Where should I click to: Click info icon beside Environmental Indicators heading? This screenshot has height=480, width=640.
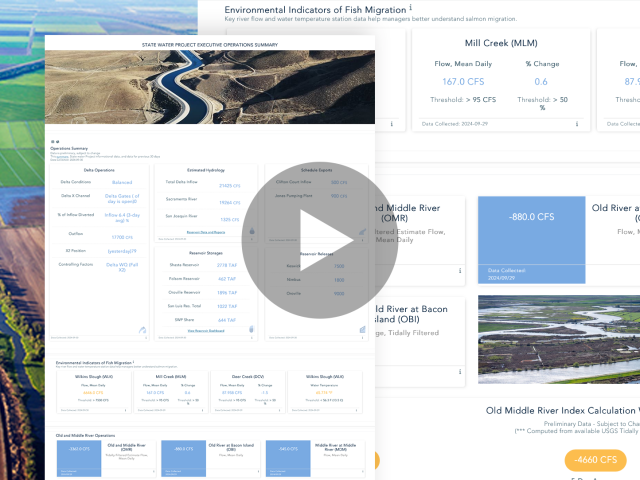coord(411,7)
